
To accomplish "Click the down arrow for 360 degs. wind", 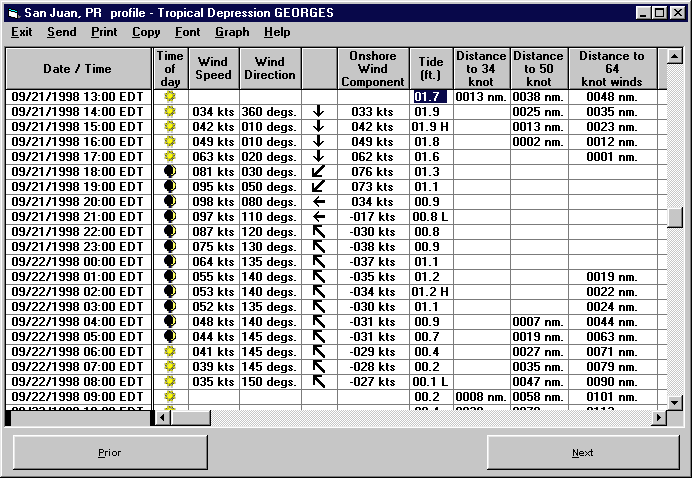I will point(319,112).
